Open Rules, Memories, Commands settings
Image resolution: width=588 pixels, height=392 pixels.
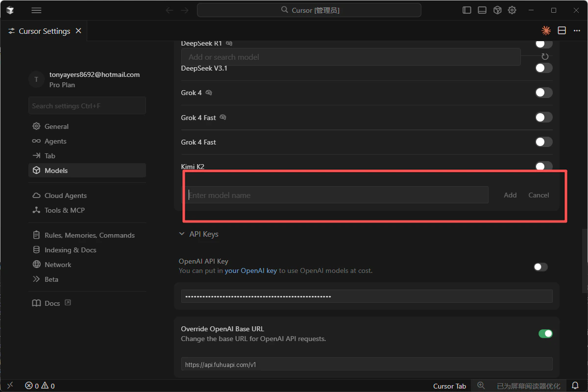tap(87, 235)
